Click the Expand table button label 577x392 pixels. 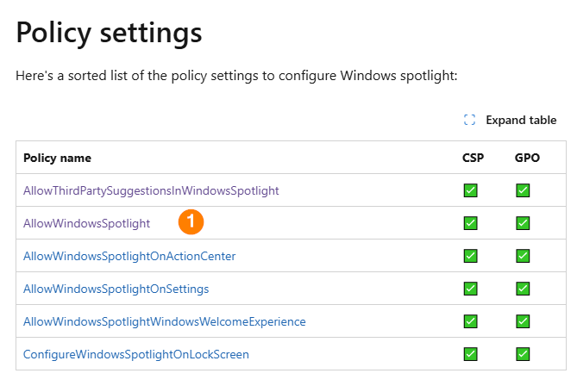click(521, 121)
